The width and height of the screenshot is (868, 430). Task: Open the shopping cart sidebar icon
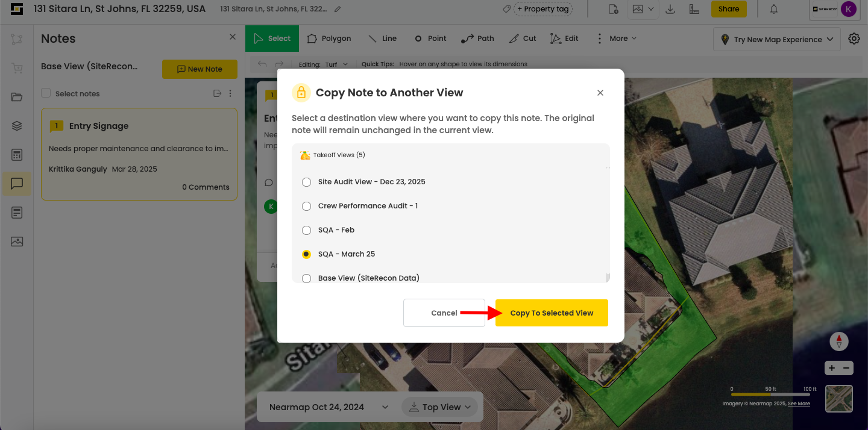point(16,68)
